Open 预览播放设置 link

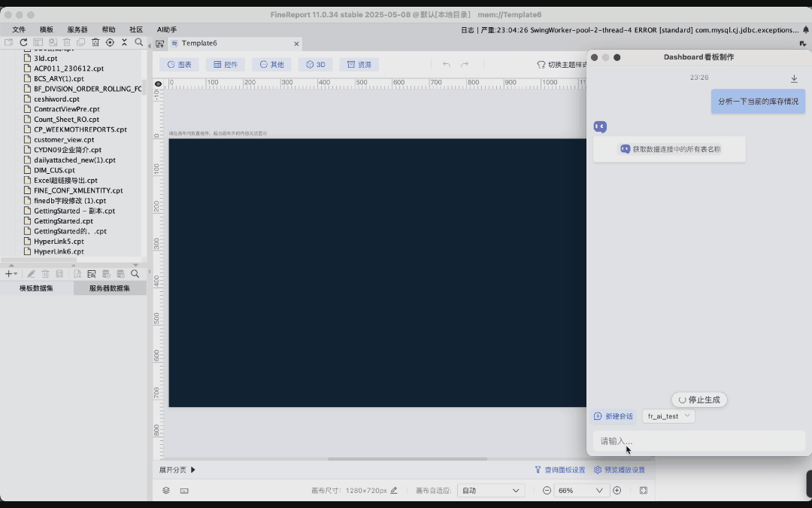click(620, 470)
